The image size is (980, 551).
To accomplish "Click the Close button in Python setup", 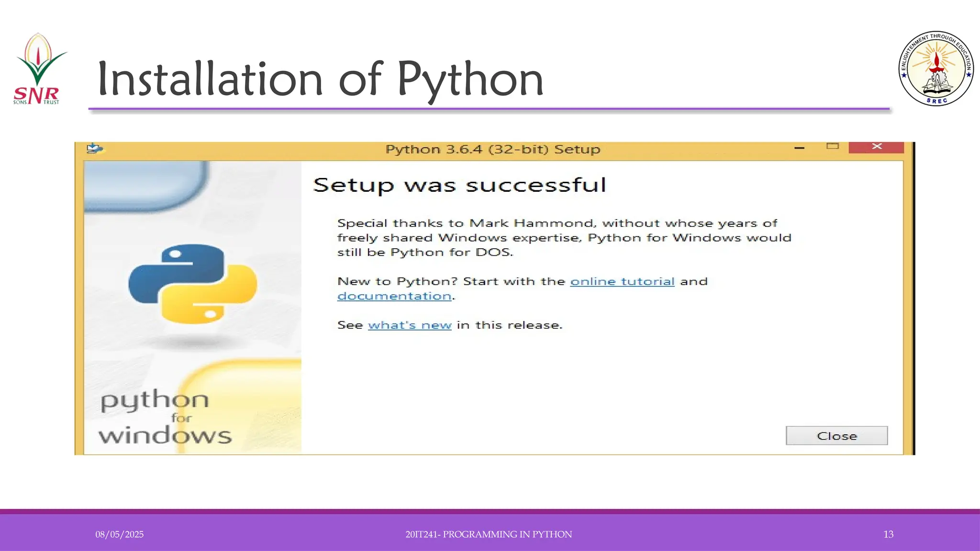I will pos(836,436).
